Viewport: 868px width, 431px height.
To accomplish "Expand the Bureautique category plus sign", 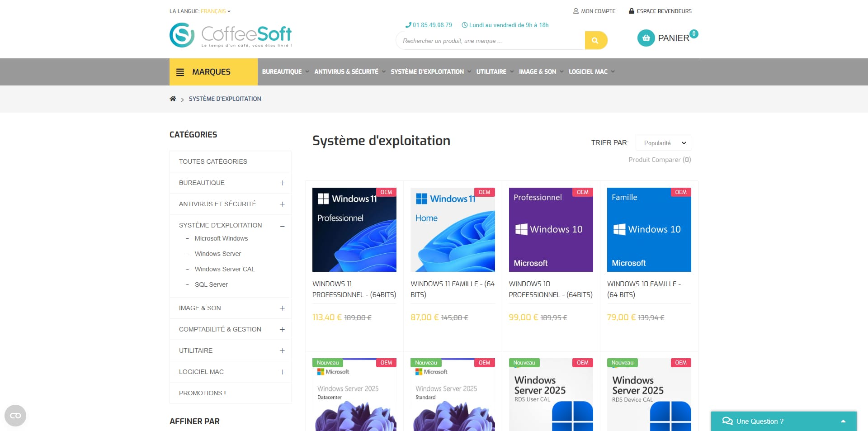I will pos(282,183).
